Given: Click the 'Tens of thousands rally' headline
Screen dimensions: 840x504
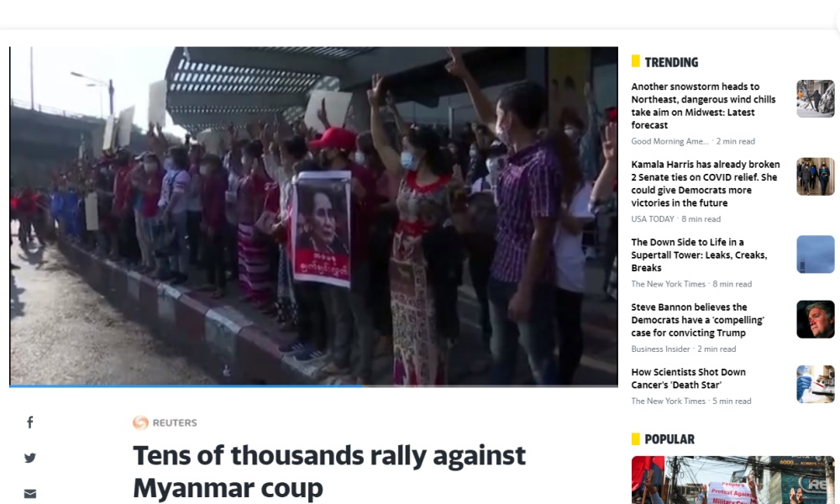Looking at the screenshot, I should pos(329,471).
